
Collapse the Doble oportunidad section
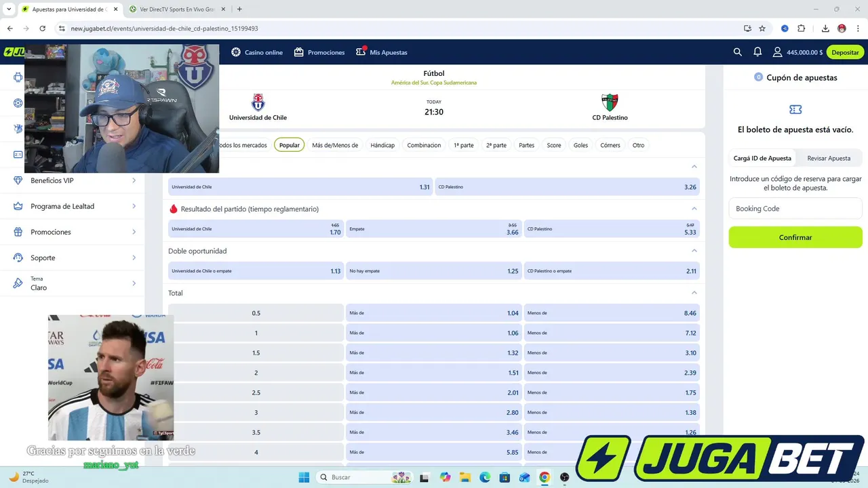click(694, 251)
